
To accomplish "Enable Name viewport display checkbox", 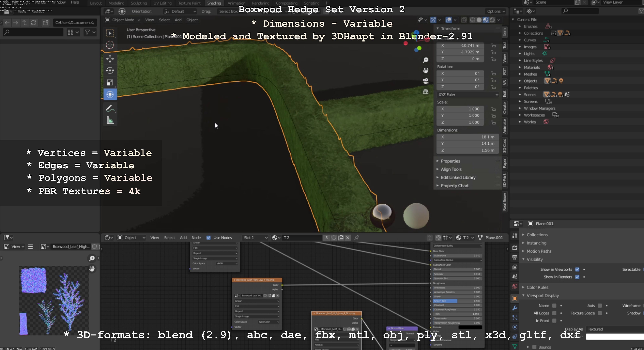I will [554, 306].
